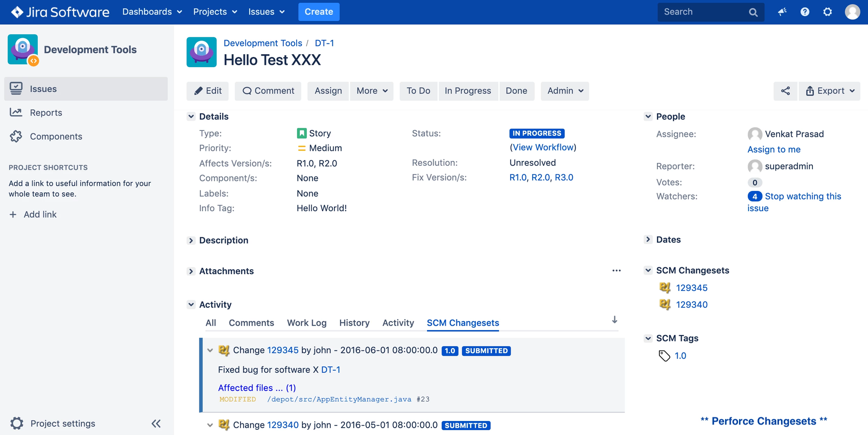
Task: Click Stop watching this issue link
Action: tap(794, 202)
